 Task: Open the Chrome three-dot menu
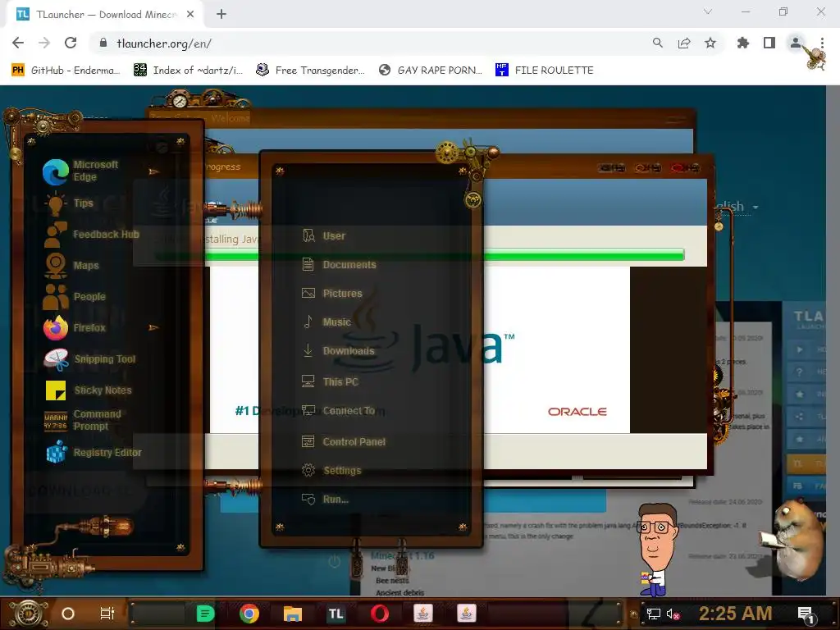point(822,43)
